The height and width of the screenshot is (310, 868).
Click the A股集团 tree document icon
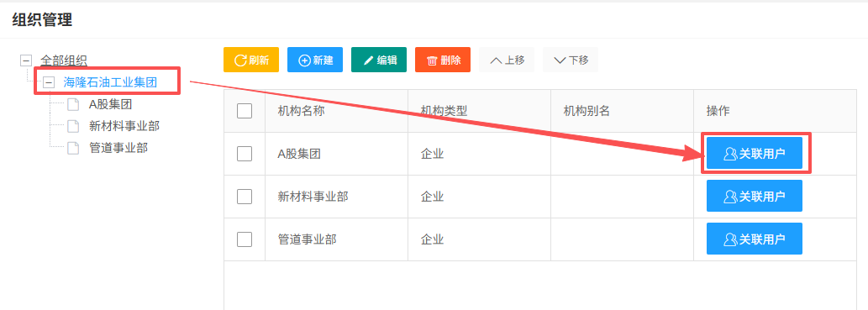pos(73,104)
